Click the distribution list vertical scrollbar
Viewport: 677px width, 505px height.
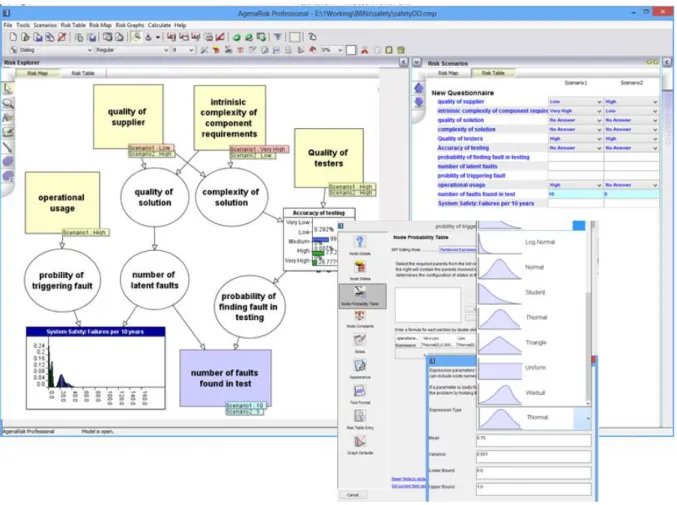588,345
